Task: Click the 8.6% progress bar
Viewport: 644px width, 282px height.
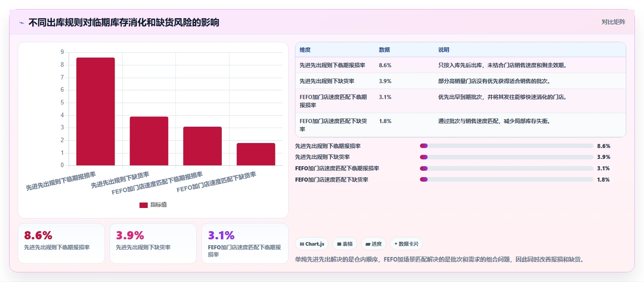Action: click(507, 146)
